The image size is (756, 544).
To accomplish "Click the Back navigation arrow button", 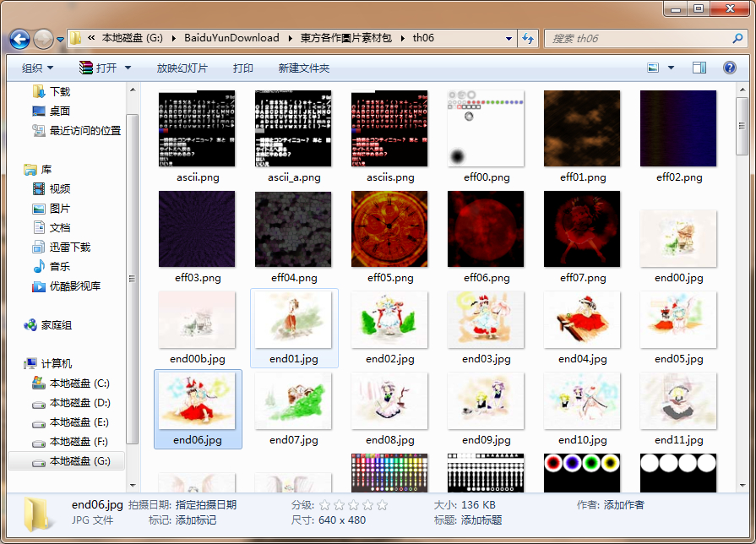I will click(19, 39).
